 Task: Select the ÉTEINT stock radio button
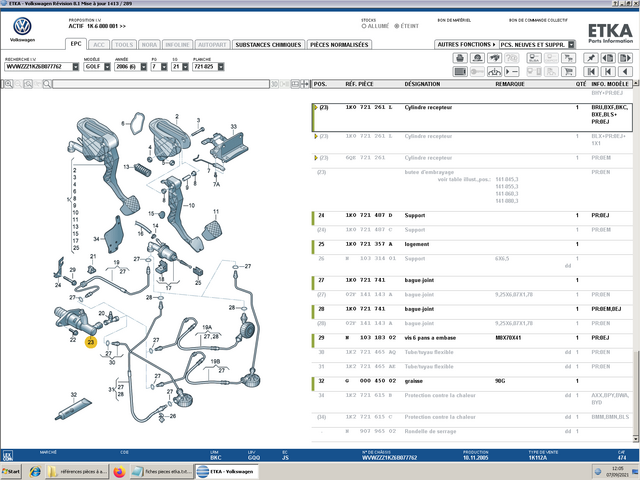point(396,26)
